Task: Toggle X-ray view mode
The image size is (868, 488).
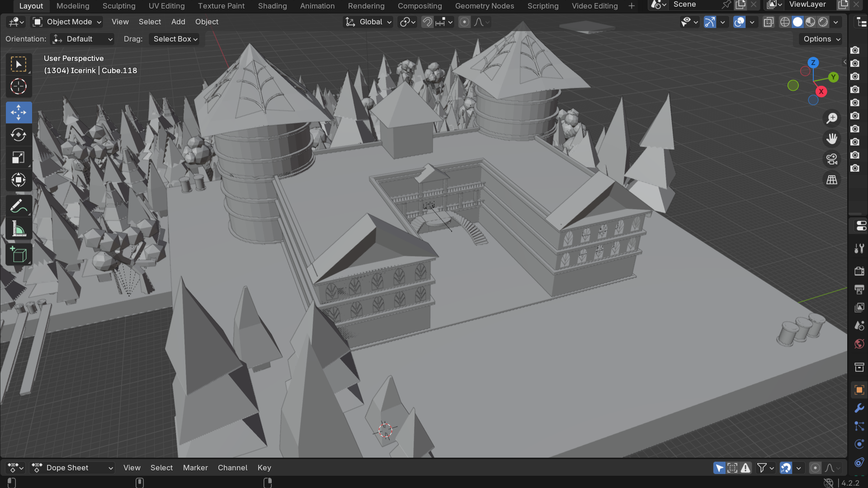Action: pos(769,22)
